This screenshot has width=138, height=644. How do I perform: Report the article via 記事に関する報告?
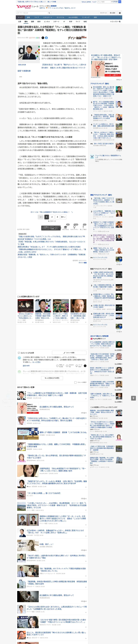(x=23, y=229)
